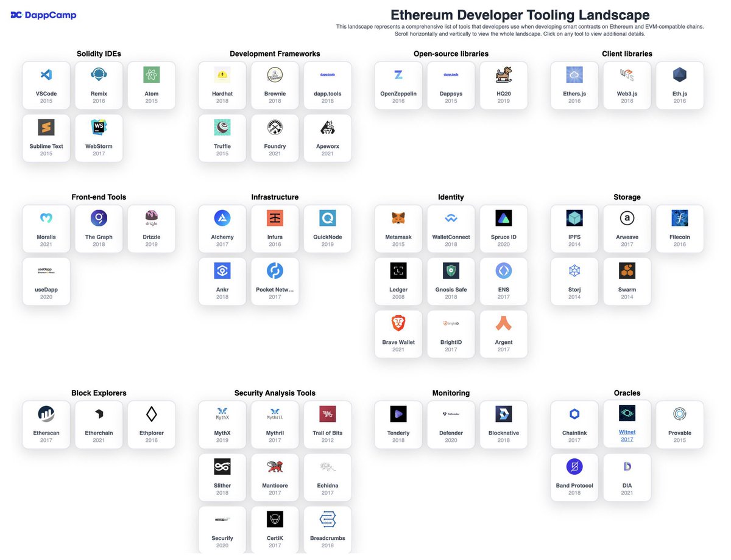Screen dimensions: 731x560
Task: Select the Swarm card
Action: 627,281
